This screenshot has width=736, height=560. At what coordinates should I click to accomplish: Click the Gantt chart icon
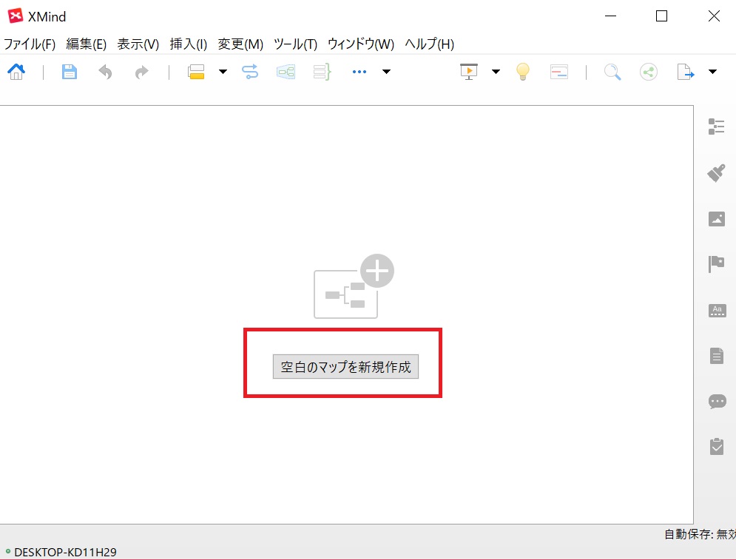tap(559, 72)
